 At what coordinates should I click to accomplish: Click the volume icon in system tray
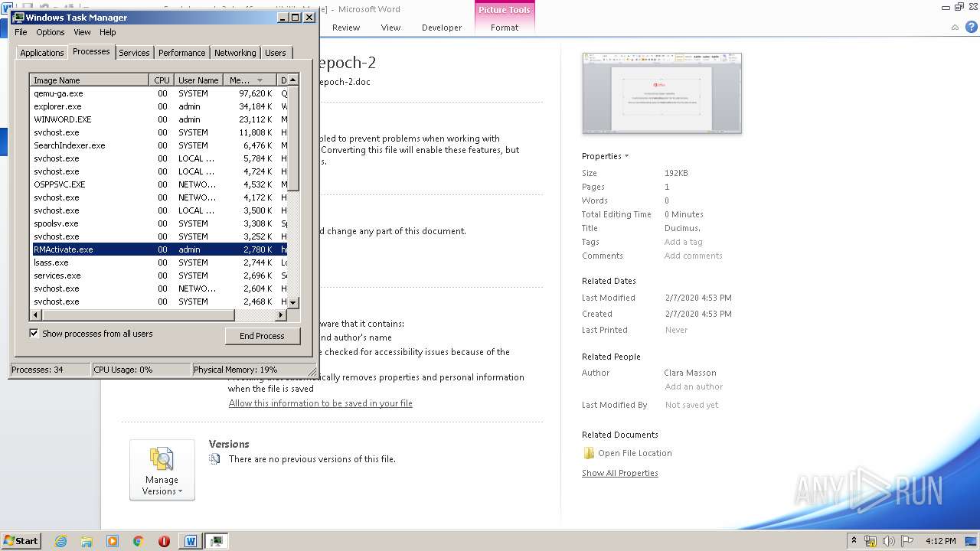click(889, 541)
